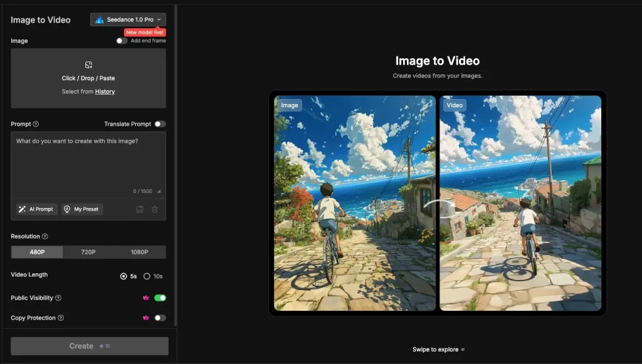The height and width of the screenshot is (364, 642).
Task: Click inside the prompt text field
Action: 88,160
